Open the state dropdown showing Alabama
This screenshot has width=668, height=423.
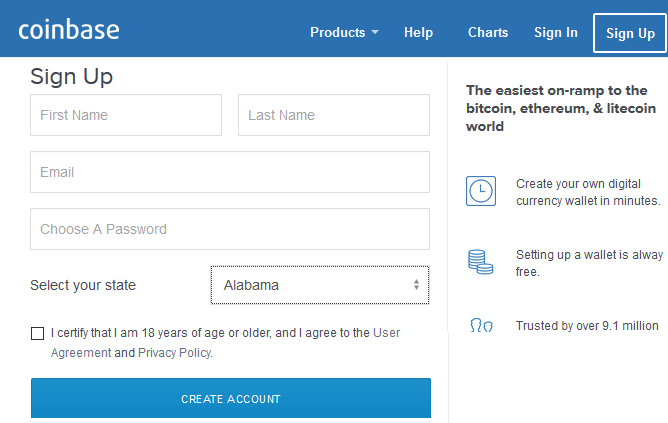[320, 285]
